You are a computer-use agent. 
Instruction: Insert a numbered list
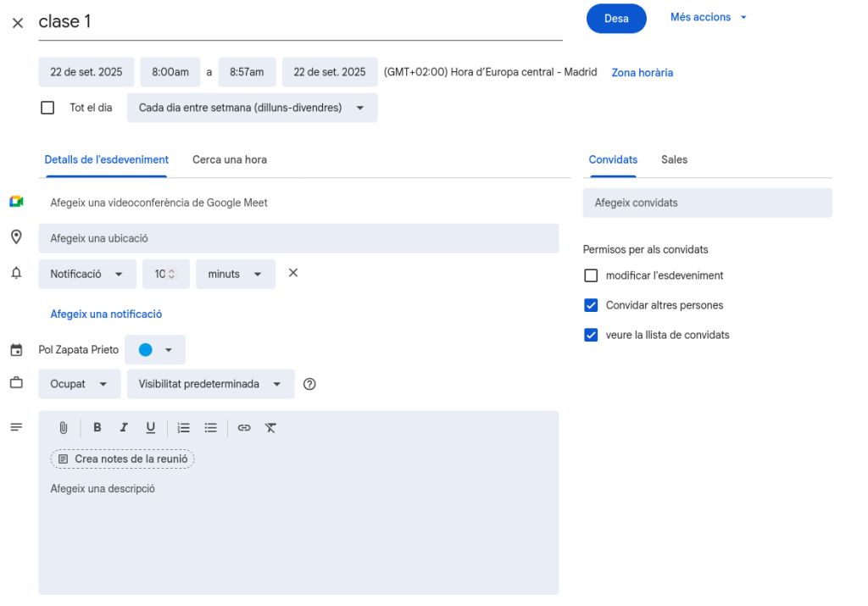183,428
